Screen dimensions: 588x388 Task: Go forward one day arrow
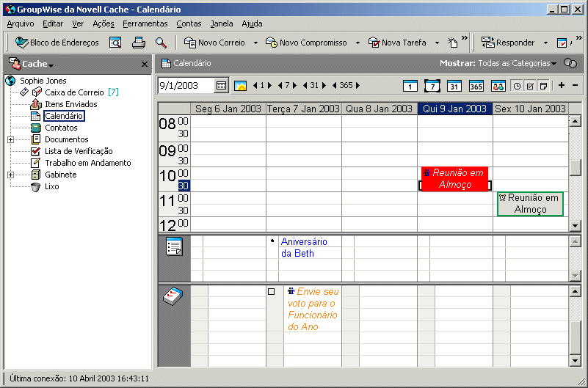269,85
